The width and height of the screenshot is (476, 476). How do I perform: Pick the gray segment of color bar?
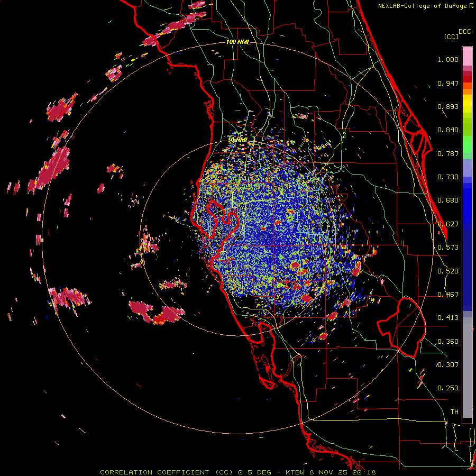click(467, 368)
